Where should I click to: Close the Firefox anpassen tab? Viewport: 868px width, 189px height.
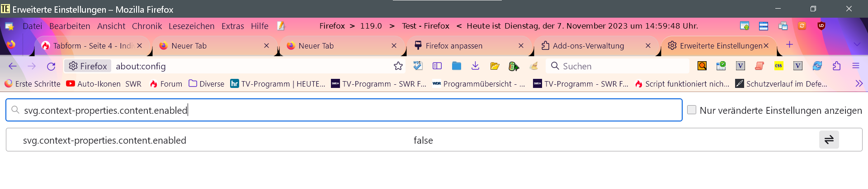(x=521, y=46)
